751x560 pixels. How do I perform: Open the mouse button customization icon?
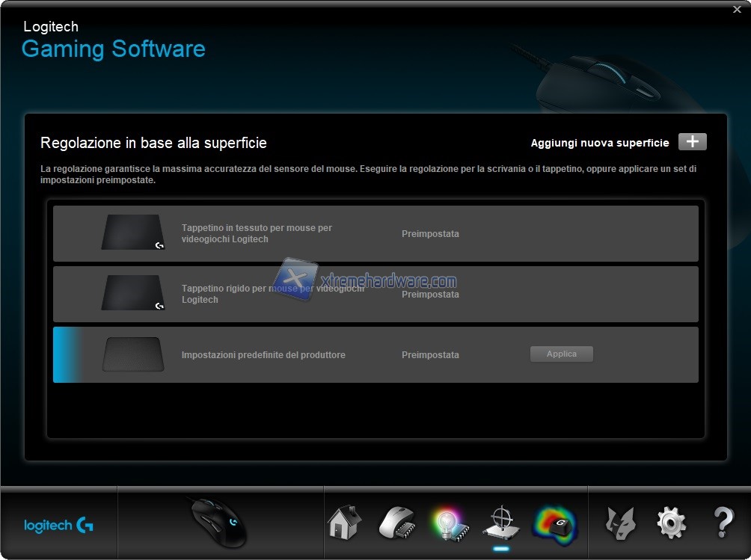(x=396, y=523)
